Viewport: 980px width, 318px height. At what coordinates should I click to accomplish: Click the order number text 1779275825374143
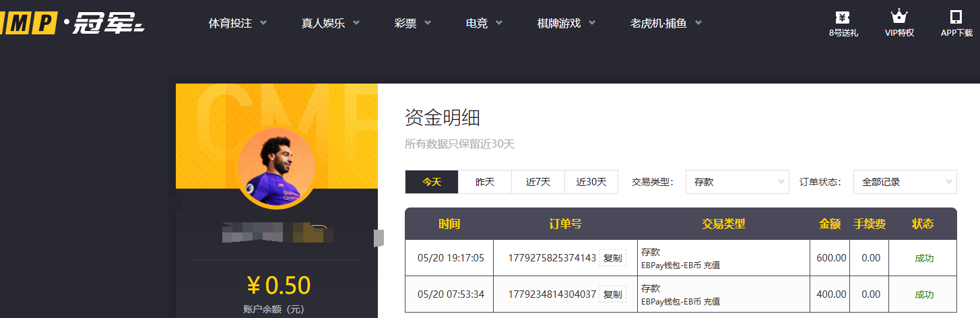[x=552, y=258]
